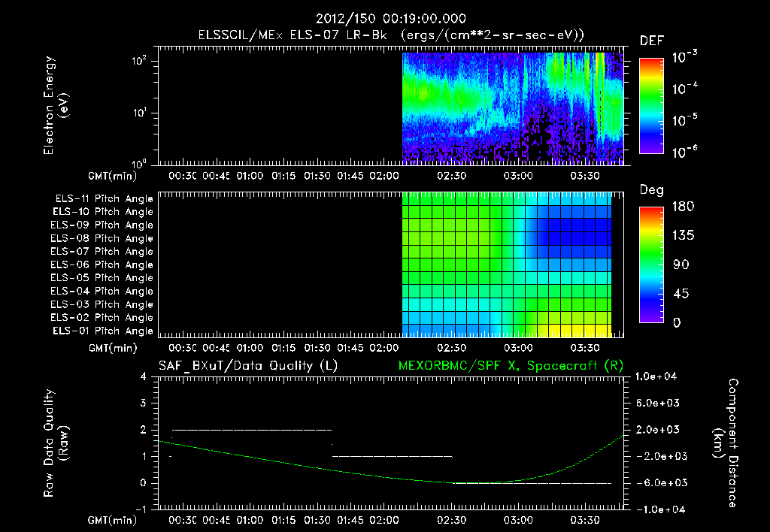Select the ELS-11 Pitch Angle row label
The width and height of the screenshot is (770, 532).
pyautogui.click(x=104, y=199)
